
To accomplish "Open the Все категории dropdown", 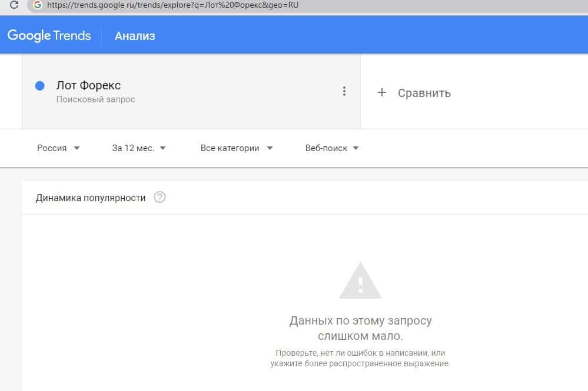I will [237, 148].
